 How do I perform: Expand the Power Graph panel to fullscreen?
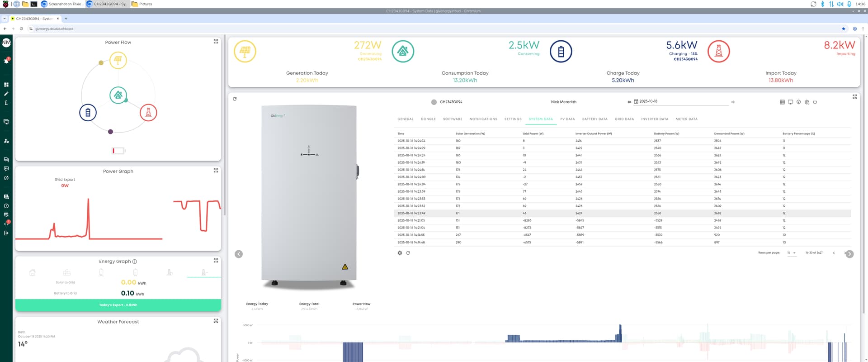[x=216, y=171]
